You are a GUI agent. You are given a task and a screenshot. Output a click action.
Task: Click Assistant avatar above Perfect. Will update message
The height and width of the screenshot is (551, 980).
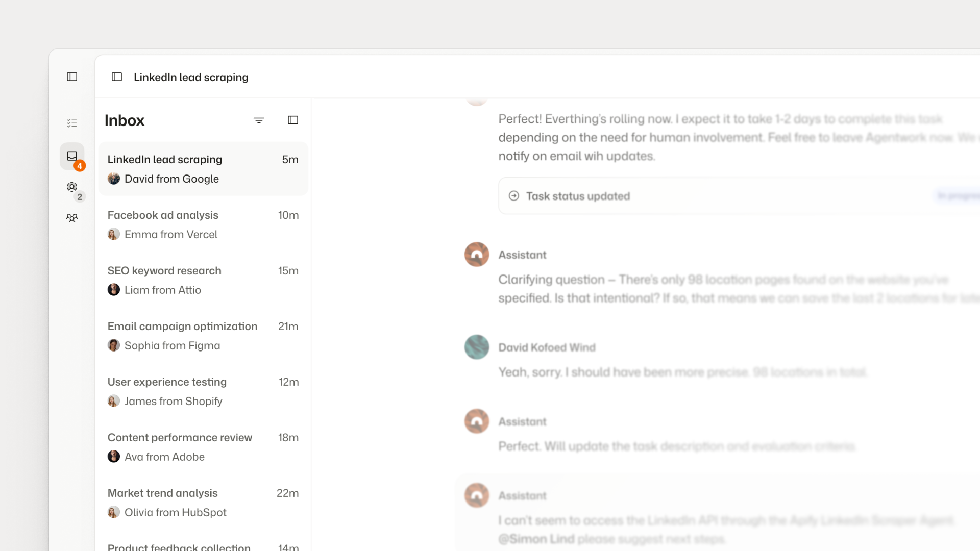click(477, 421)
